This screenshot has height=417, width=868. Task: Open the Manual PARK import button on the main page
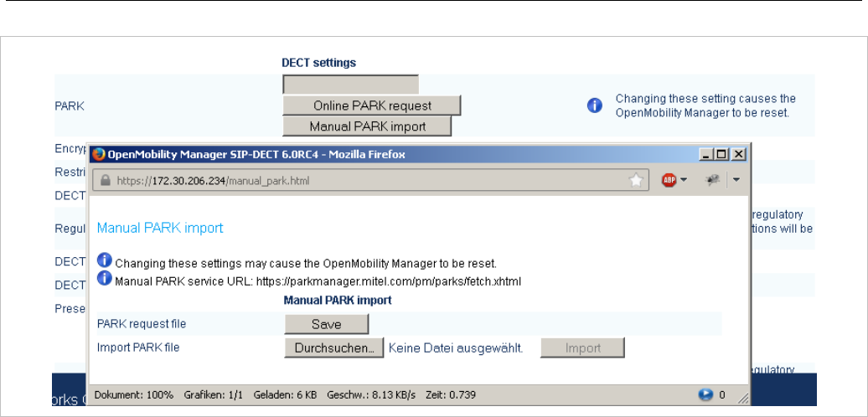[x=367, y=126]
